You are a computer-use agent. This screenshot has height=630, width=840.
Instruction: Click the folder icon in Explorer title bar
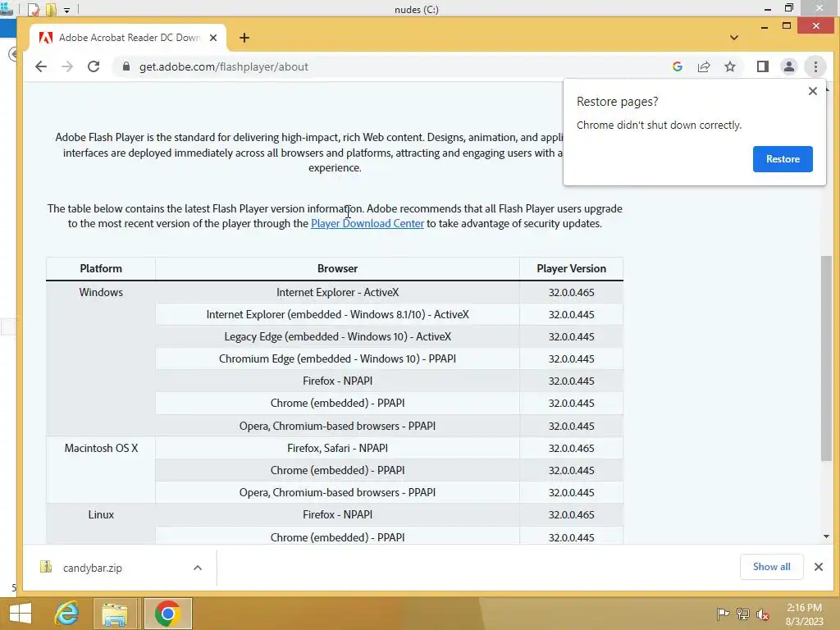[x=51, y=10]
